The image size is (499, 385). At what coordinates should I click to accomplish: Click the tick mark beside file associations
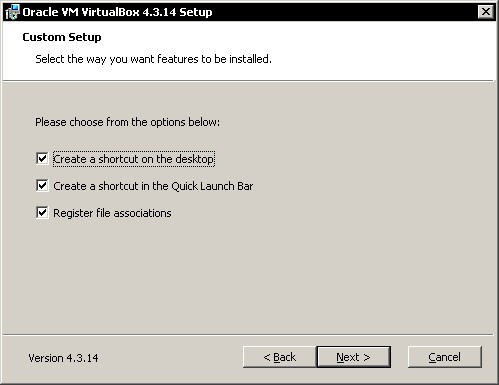(42, 213)
